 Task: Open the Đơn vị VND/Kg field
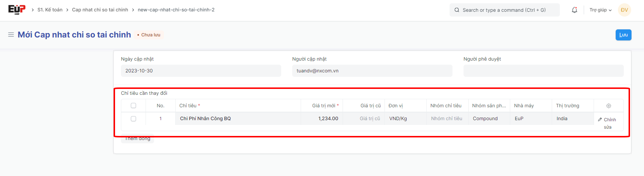click(x=405, y=119)
